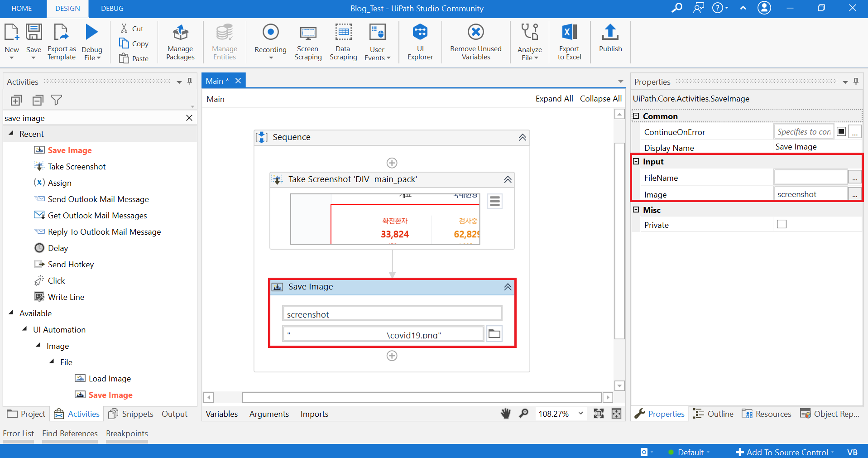Click the designer vertical scrollbar
This screenshot has width=868, height=458.
619,241
